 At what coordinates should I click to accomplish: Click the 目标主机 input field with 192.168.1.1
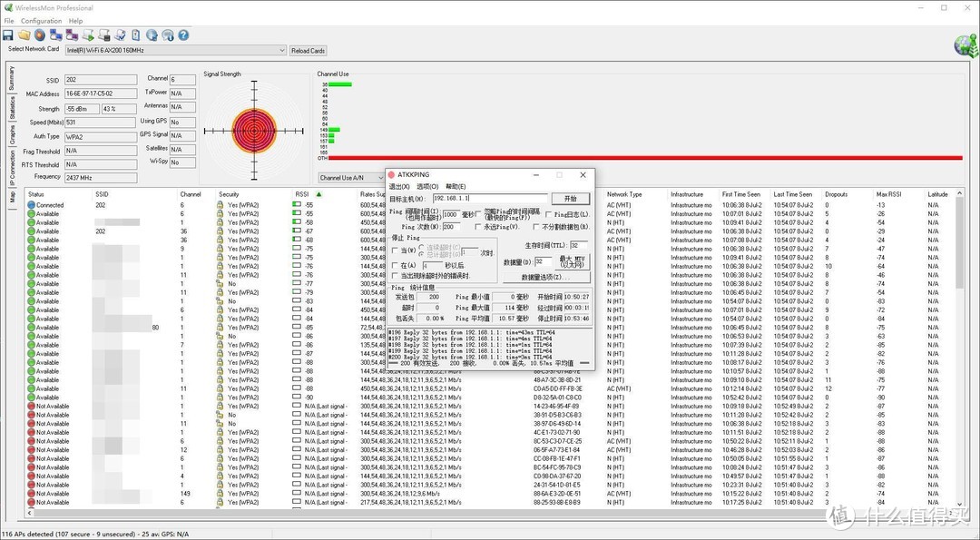coord(490,198)
